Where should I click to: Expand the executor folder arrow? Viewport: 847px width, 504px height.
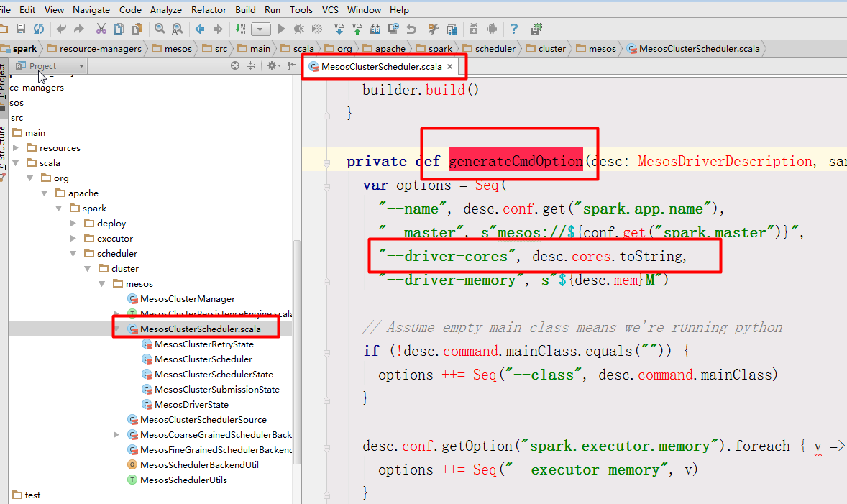(73, 238)
